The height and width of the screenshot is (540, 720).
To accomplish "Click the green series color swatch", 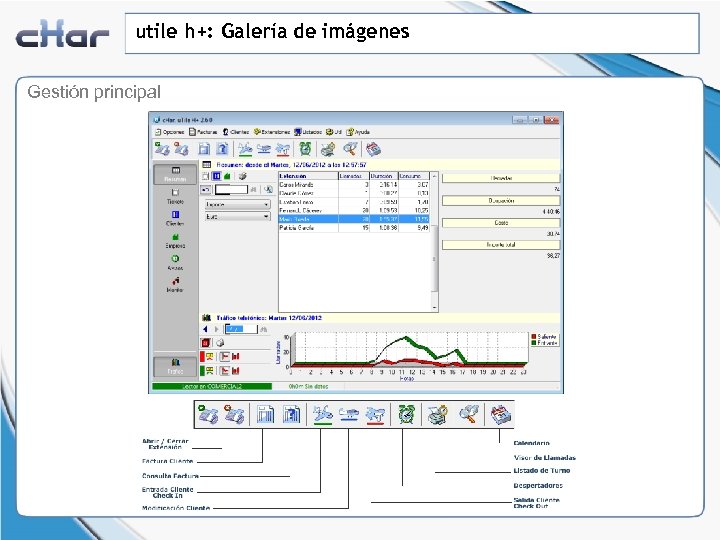I will (202, 371).
